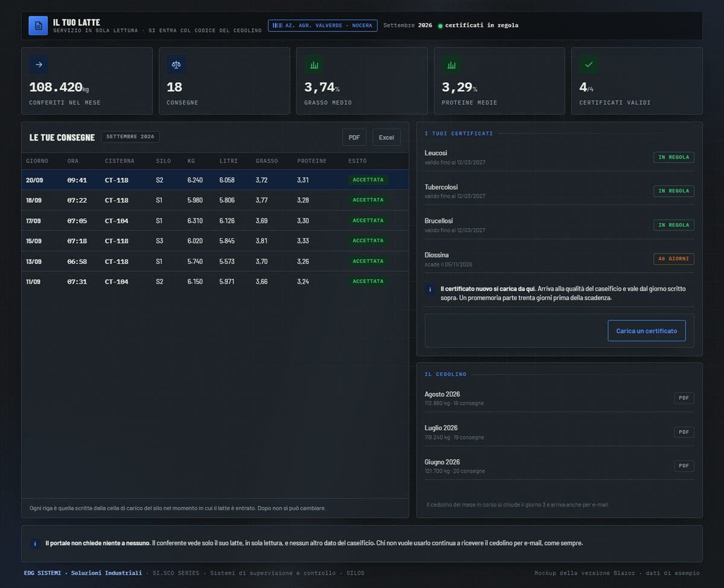Click the AZ. AGR. VALVERDE · NOCERA badge

(x=323, y=25)
